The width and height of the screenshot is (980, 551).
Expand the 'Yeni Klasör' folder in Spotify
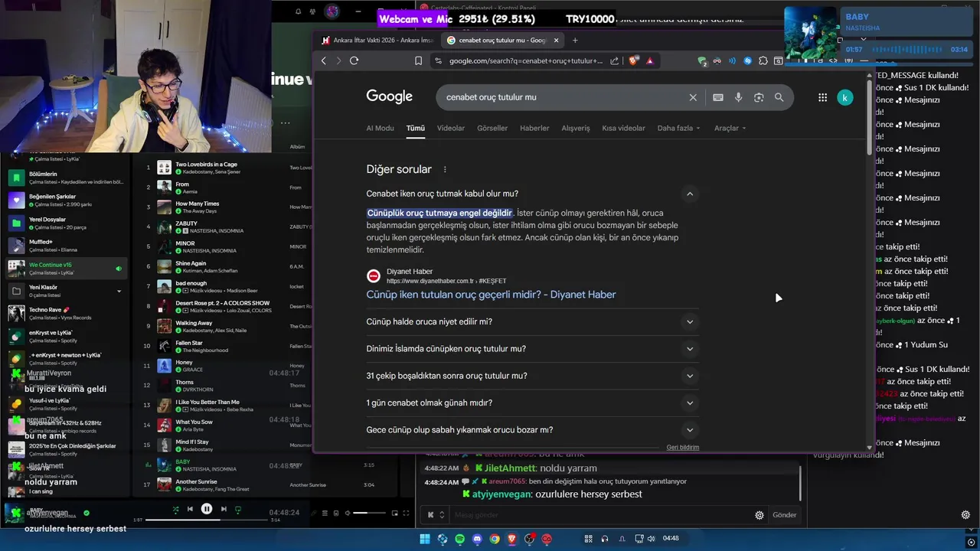click(119, 291)
